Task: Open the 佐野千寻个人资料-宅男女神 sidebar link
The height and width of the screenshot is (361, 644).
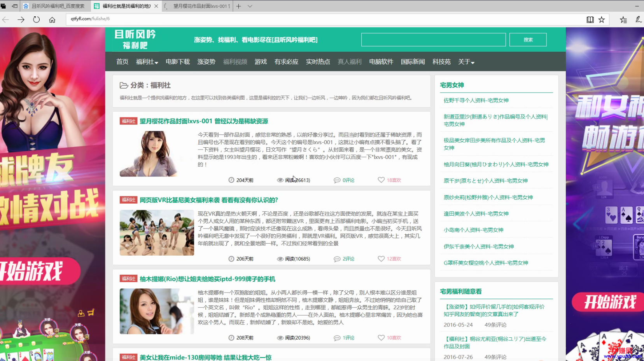Action: point(476,100)
